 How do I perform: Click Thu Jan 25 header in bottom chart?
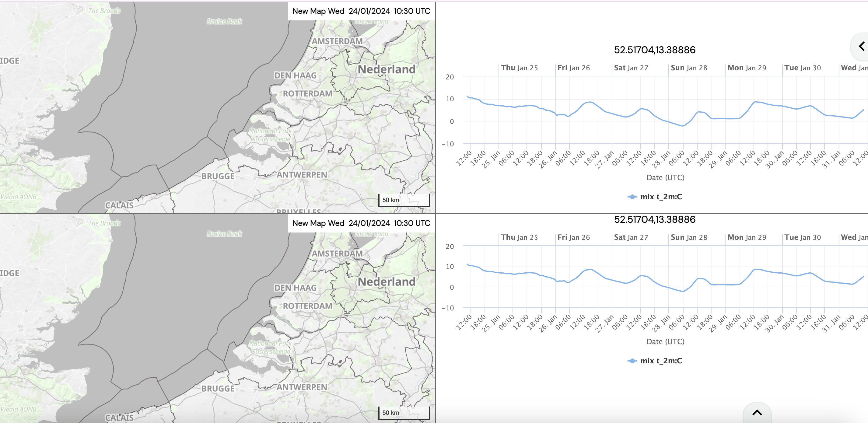point(519,237)
